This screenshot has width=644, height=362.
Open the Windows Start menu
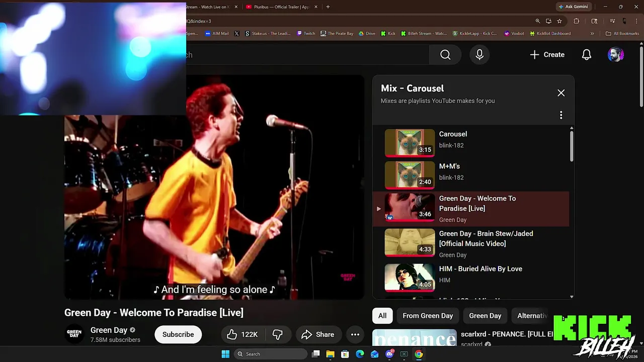click(x=225, y=354)
